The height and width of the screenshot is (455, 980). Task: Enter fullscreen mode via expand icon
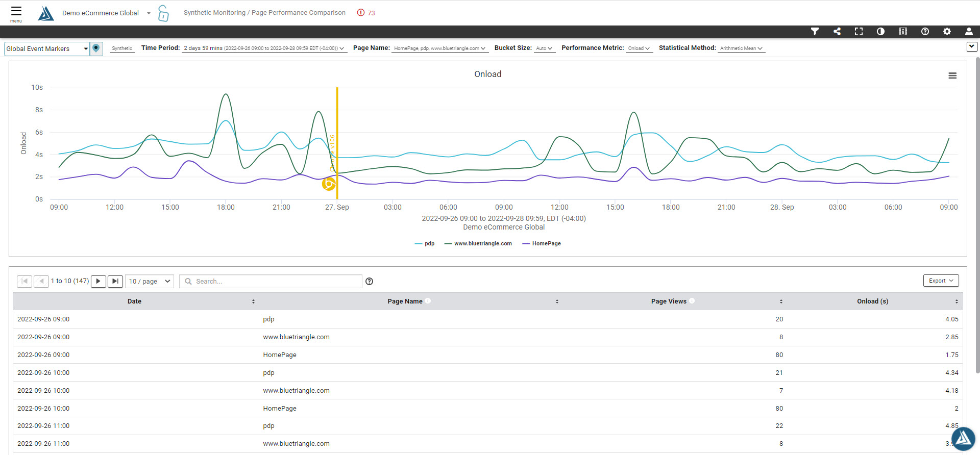click(859, 32)
